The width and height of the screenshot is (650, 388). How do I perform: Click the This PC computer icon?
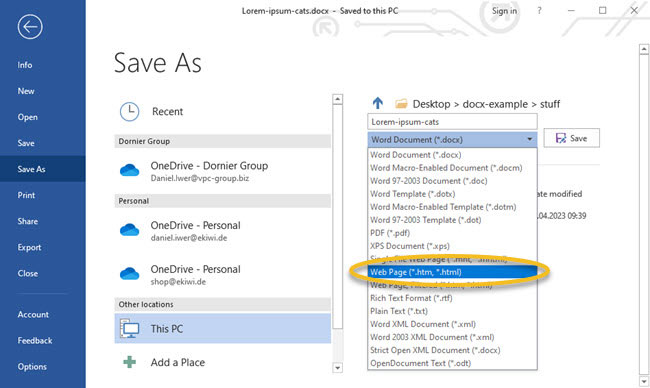130,329
